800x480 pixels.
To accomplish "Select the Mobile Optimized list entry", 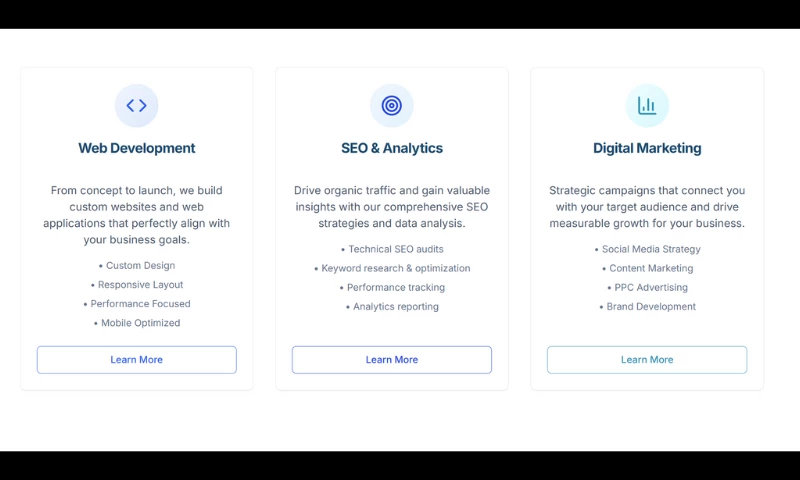I will (140, 323).
